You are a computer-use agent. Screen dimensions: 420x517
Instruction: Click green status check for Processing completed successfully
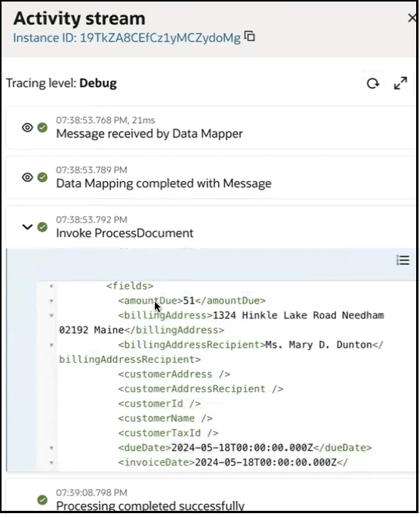42,500
